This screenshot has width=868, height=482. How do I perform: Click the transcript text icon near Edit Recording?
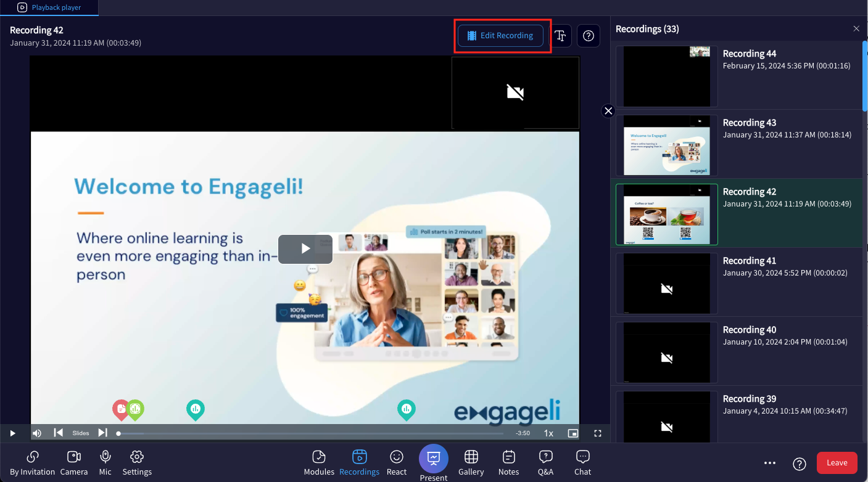coord(560,36)
